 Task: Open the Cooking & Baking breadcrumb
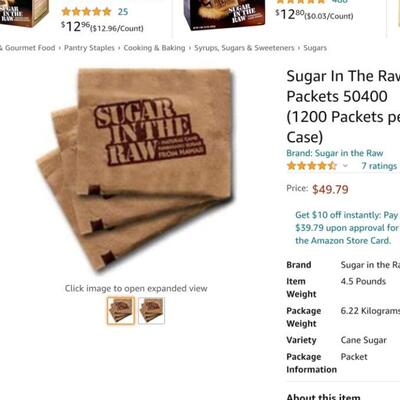pyautogui.click(x=154, y=48)
